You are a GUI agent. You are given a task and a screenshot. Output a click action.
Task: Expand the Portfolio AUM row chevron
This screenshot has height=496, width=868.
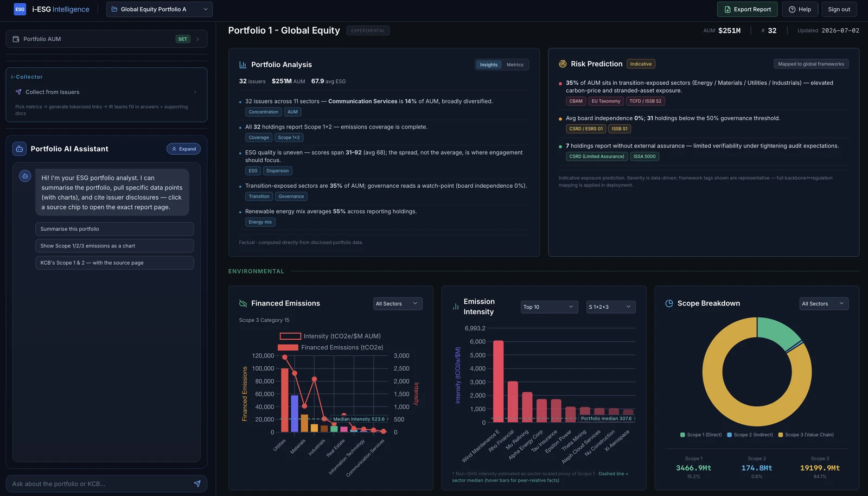(x=198, y=39)
